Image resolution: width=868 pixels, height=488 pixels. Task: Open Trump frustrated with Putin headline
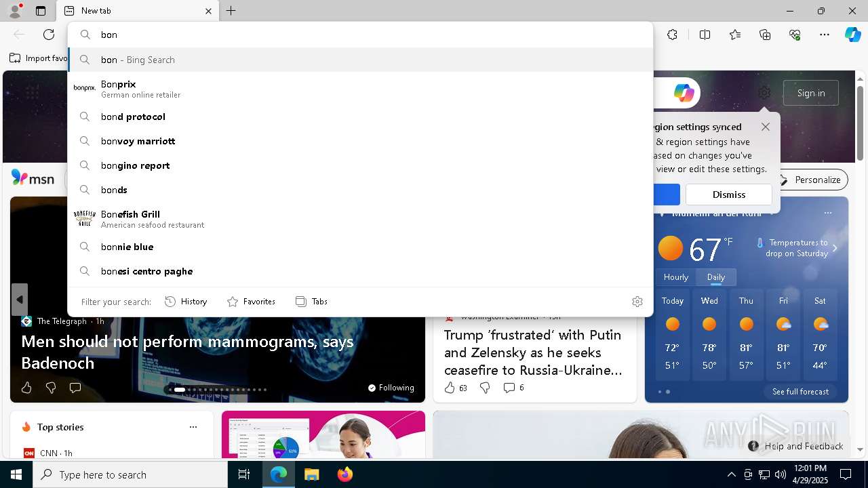533,352
